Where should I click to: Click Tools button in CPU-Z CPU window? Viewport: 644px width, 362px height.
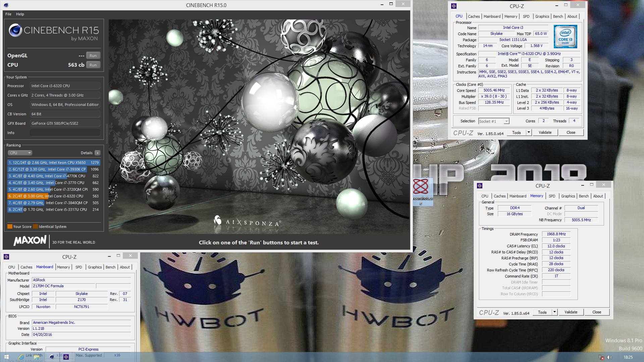[517, 132]
